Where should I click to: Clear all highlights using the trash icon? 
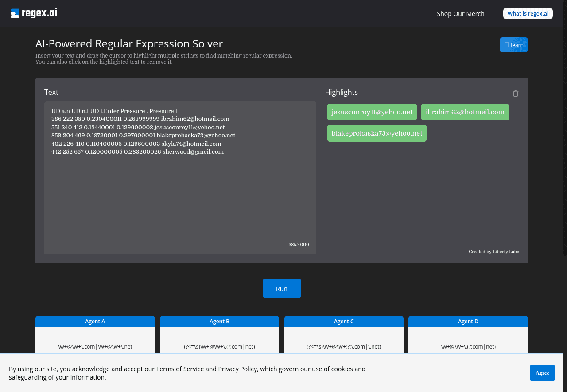[515, 93]
